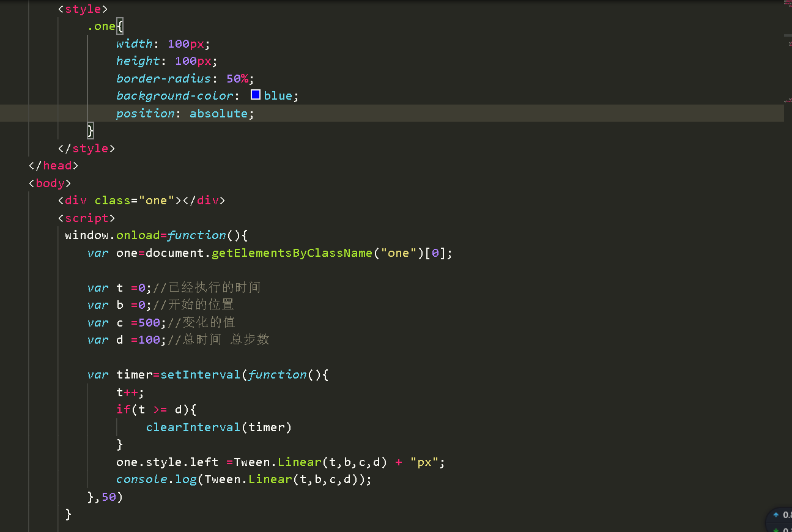The height and width of the screenshot is (532, 792).
Task: Click the clearInterval(timer) statement
Action: coord(218,427)
